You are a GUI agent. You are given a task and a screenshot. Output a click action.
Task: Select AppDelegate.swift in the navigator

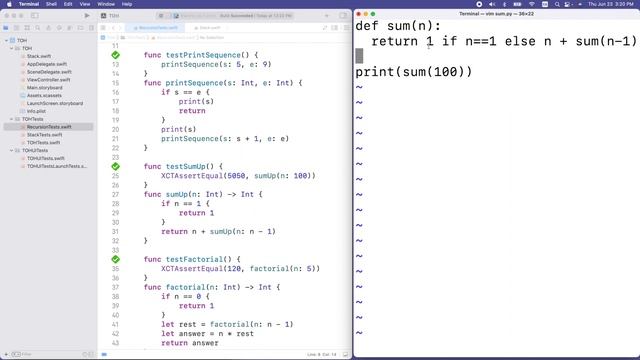47,64
